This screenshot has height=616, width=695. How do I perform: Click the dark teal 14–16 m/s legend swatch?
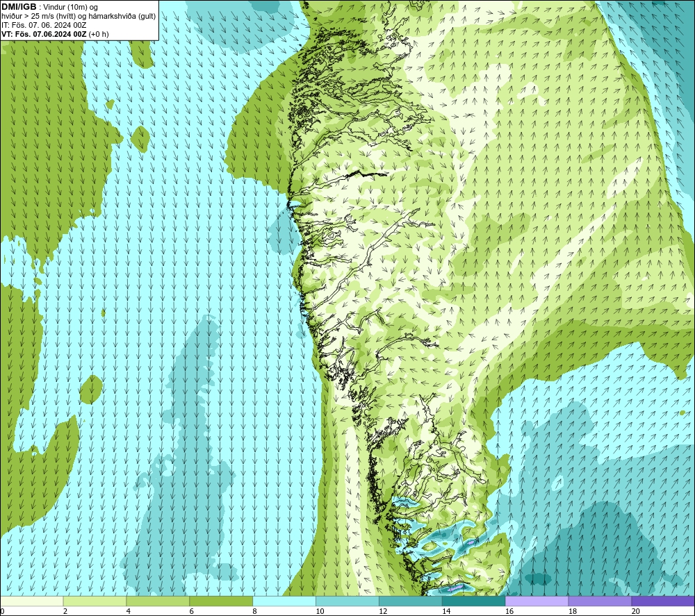click(x=473, y=601)
